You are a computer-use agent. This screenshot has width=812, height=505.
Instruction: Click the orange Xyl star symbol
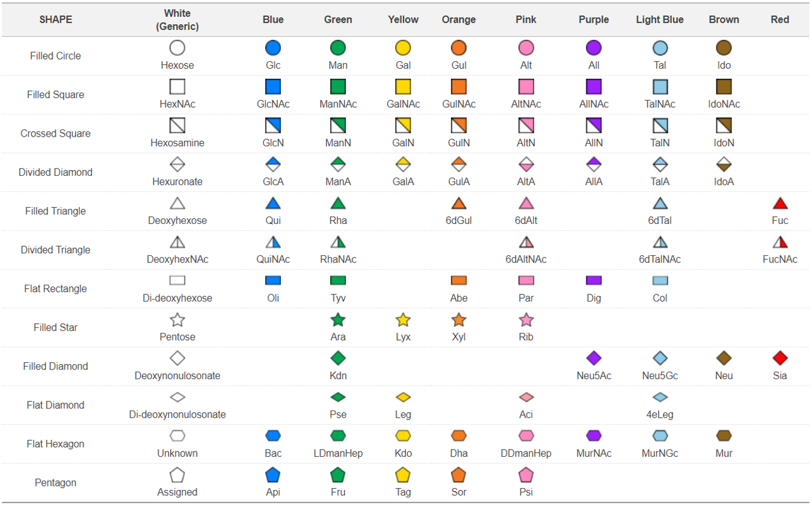coord(459,320)
